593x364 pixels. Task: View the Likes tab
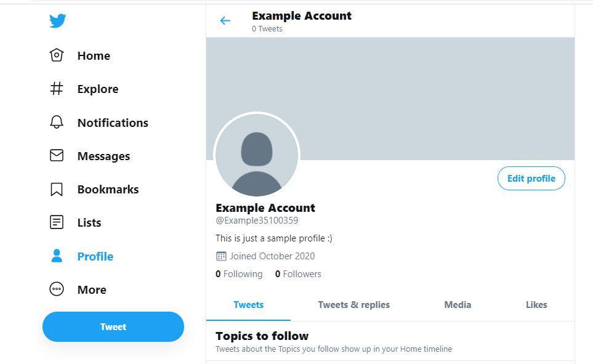pyautogui.click(x=536, y=304)
